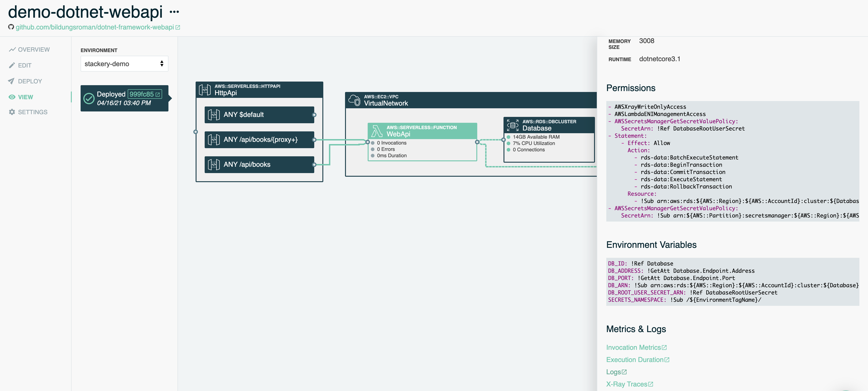Click the dotnetcore3.1 runtime value
Image resolution: width=868 pixels, height=391 pixels.
coord(660,59)
